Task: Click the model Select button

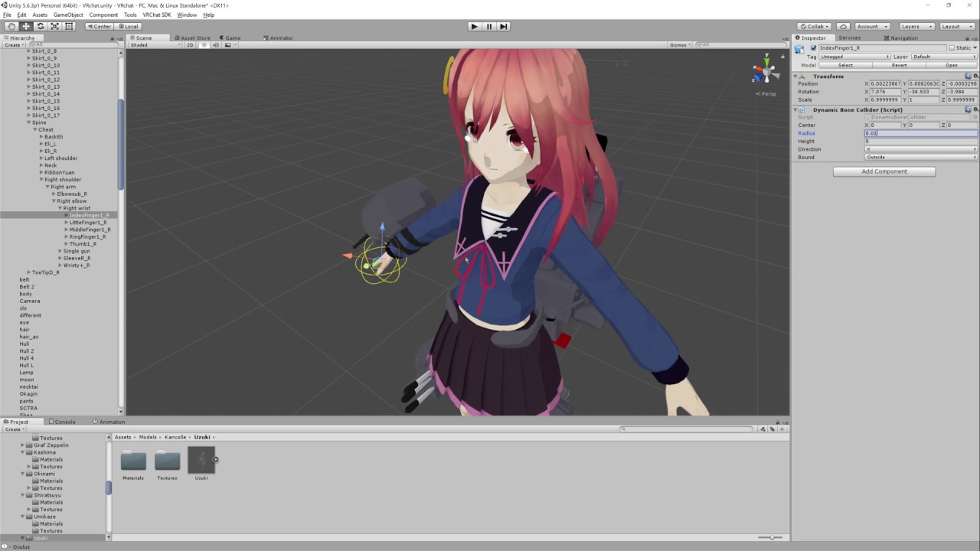Action: click(x=845, y=65)
